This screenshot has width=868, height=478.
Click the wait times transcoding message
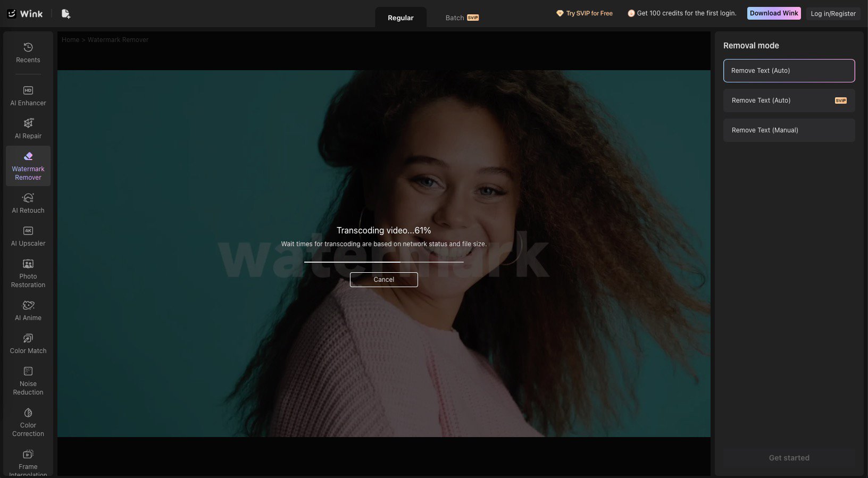coord(384,244)
